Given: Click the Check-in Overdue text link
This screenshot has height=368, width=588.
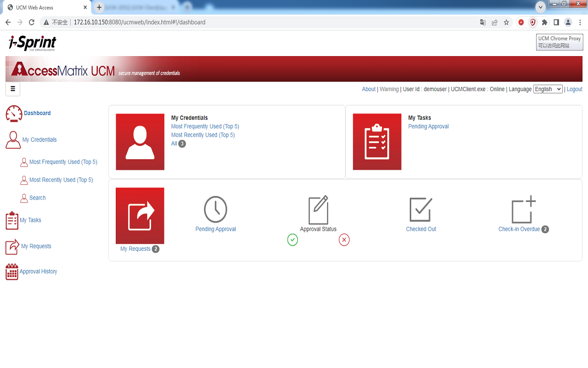Looking at the screenshot, I should tap(519, 229).
